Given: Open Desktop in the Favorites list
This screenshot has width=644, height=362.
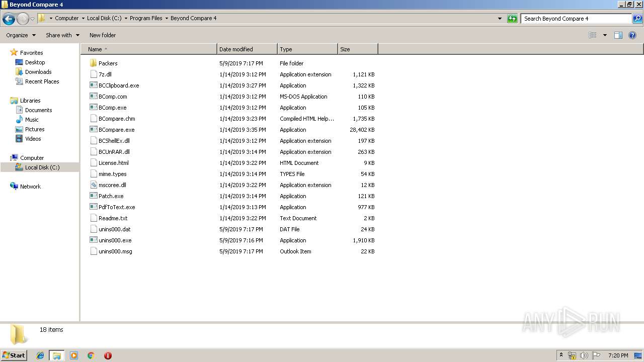Looking at the screenshot, I should pos(35,62).
